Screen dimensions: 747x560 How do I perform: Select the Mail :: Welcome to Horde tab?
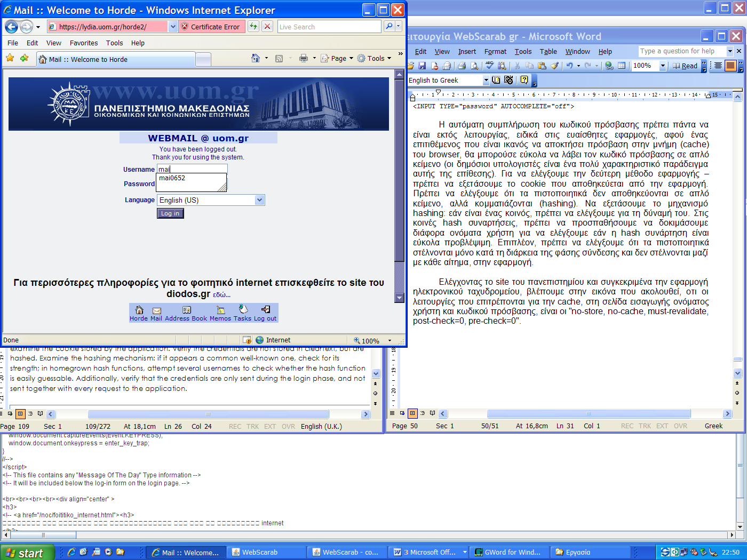[x=116, y=59]
